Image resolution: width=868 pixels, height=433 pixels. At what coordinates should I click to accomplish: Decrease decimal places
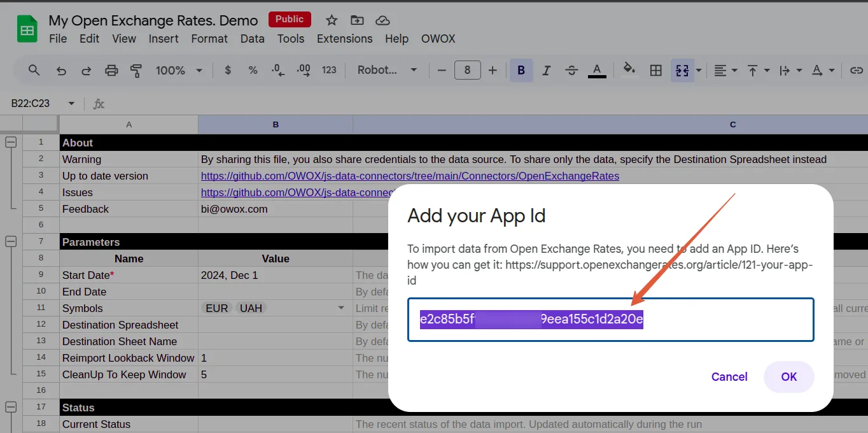(x=278, y=70)
